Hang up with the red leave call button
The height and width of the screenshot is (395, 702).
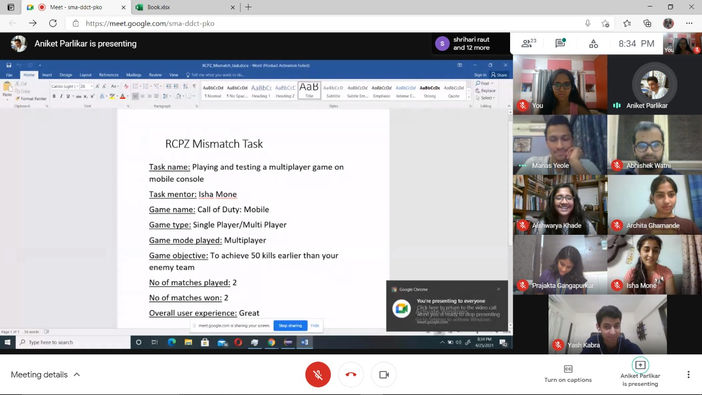click(351, 374)
